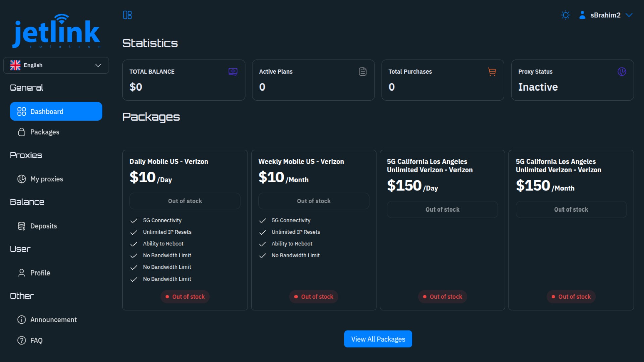Expand the sBrahim2 account menu
Viewport: 644px width, 362px height.
[629, 15]
